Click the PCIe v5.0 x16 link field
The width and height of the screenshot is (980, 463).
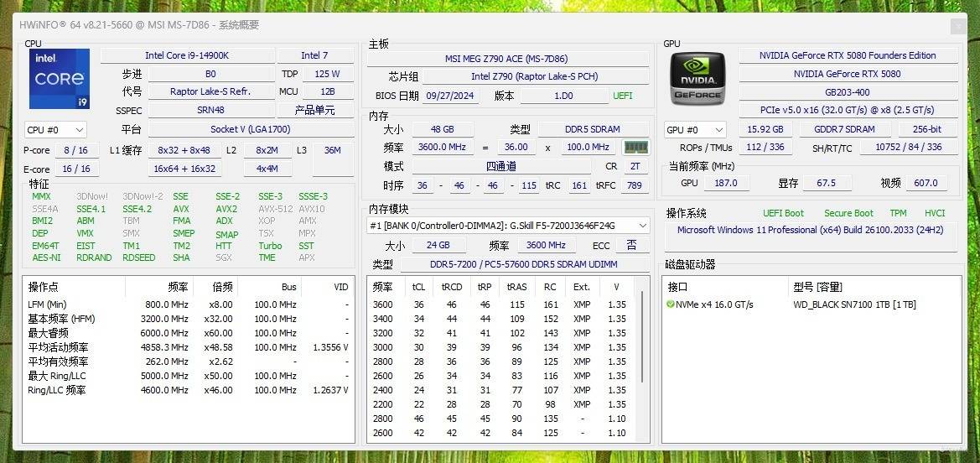tap(848, 110)
